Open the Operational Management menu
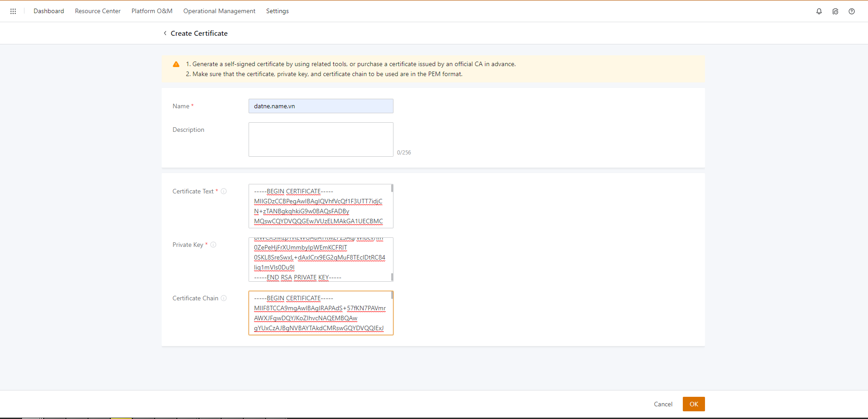This screenshot has height=419, width=868. [219, 11]
